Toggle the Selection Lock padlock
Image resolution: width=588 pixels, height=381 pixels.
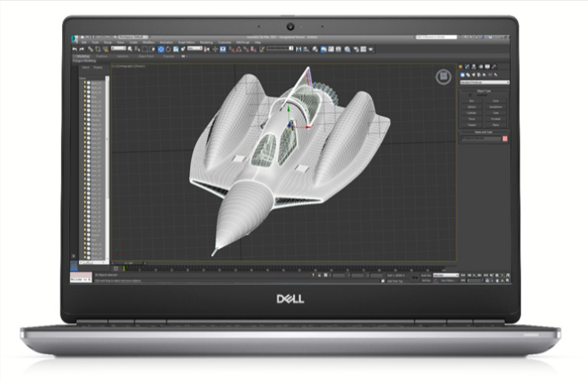[319, 275]
